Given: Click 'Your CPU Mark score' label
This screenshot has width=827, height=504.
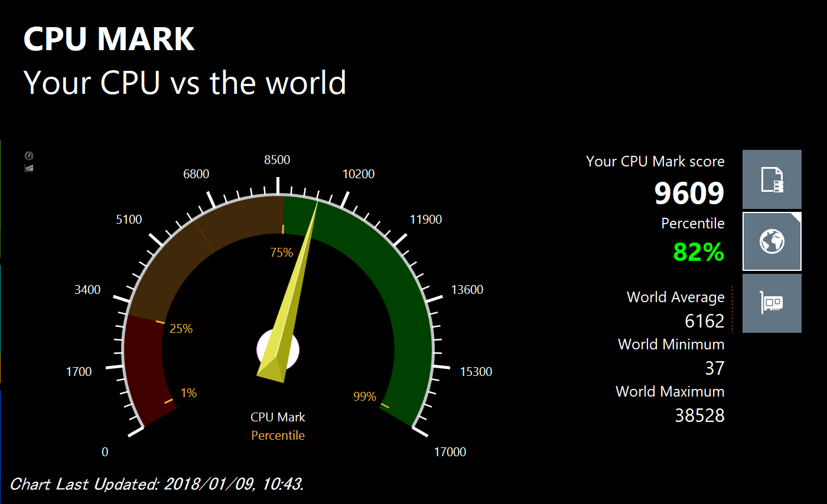Looking at the screenshot, I should [655, 162].
